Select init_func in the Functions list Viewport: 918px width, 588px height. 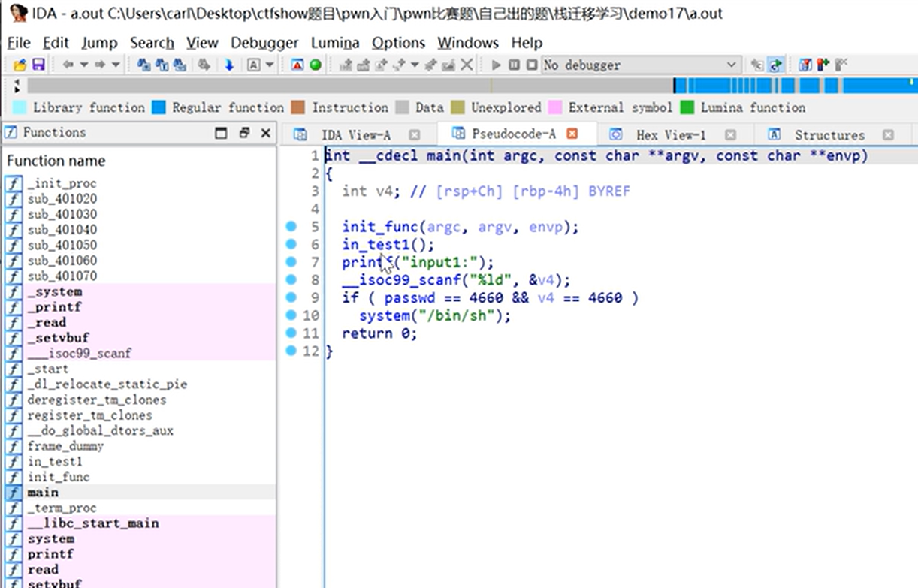click(59, 477)
